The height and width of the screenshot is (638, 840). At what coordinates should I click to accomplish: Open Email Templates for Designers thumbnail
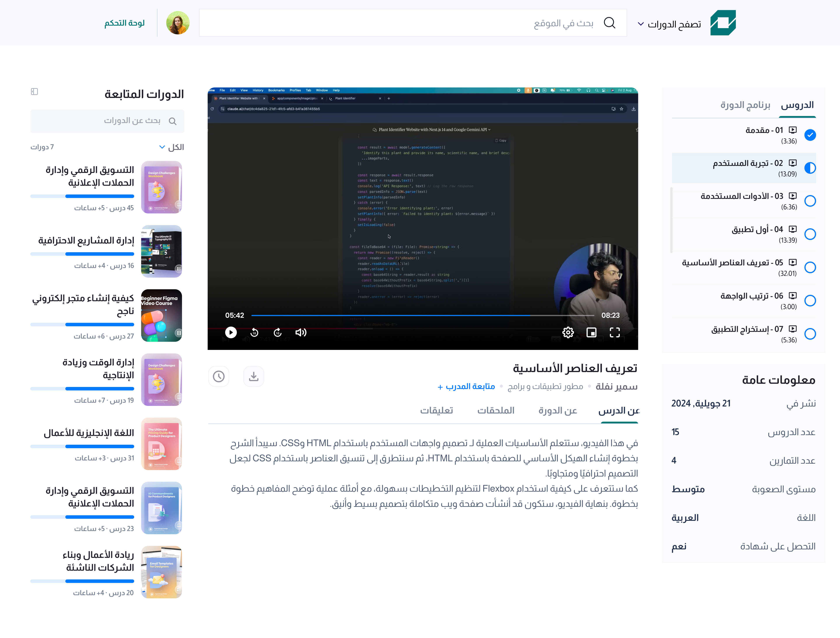pos(161,572)
